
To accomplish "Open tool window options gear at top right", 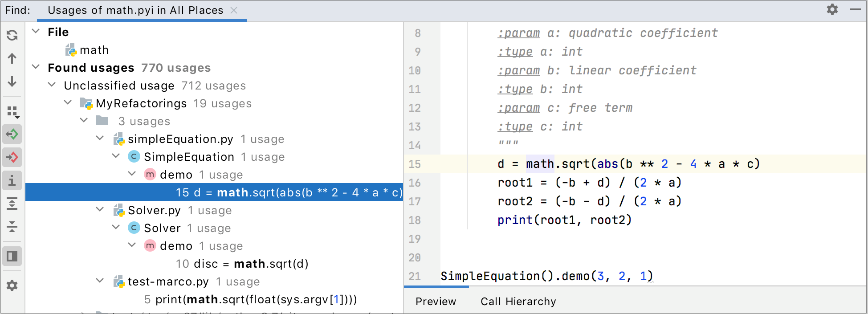I will tap(832, 9).
